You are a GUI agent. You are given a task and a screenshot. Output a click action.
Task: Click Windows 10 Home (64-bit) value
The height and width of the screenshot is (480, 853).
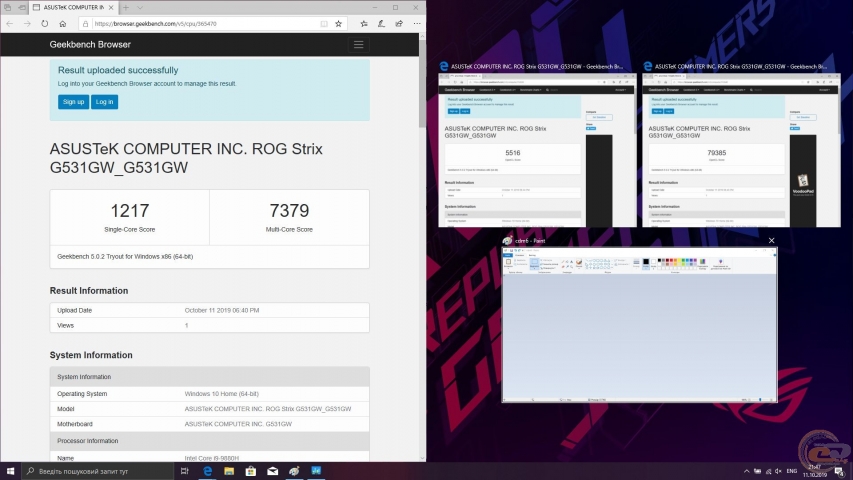[221, 393]
